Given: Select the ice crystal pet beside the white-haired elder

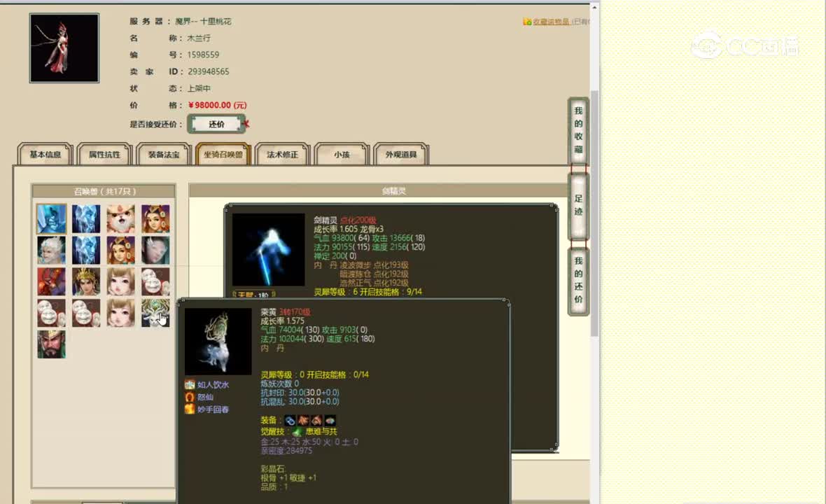Looking at the screenshot, I should point(86,250).
